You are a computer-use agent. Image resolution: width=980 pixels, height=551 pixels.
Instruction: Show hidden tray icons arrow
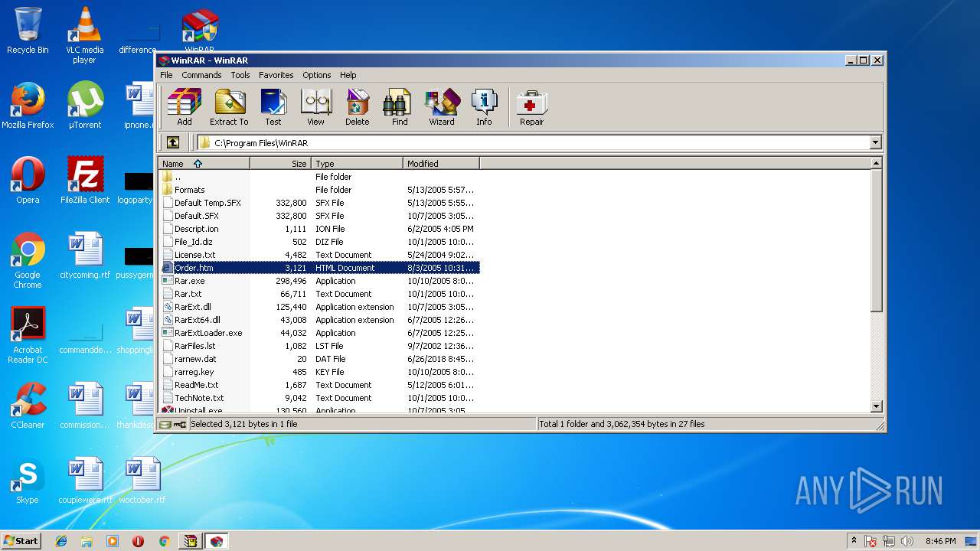pos(854,541)
